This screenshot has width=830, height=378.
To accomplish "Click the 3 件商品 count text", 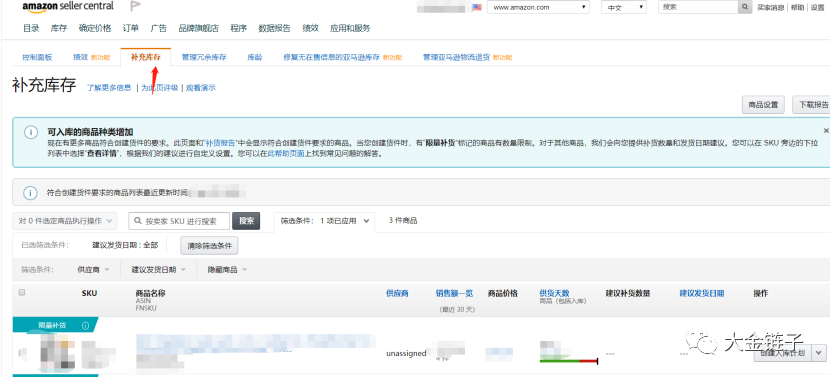I will tap(403, 221).
